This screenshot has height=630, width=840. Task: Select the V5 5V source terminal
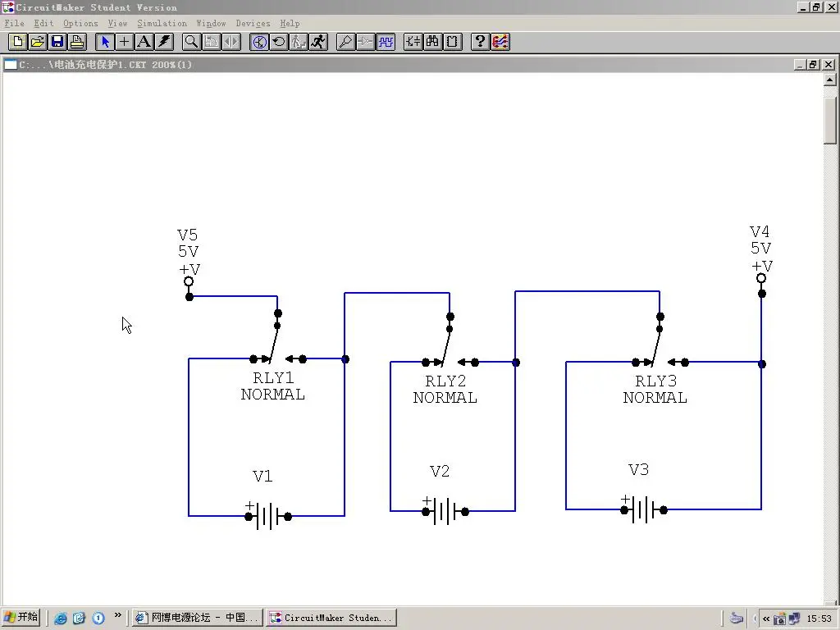189,288
